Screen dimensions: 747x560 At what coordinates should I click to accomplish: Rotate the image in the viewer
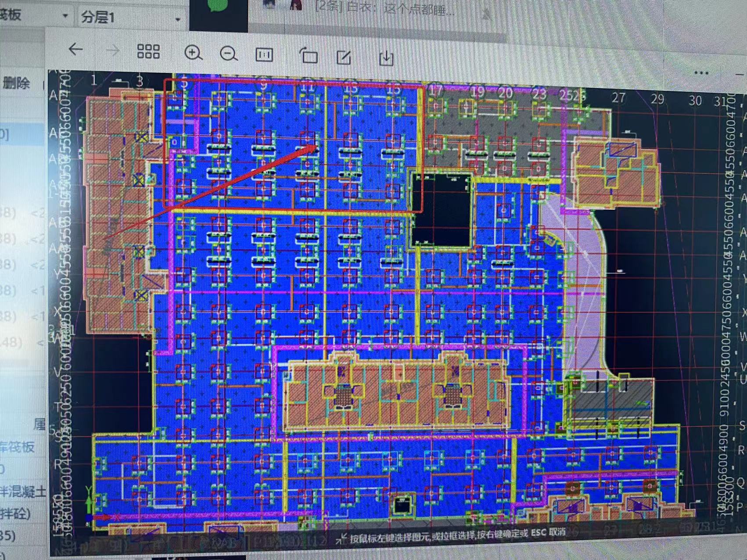(308, 56)
